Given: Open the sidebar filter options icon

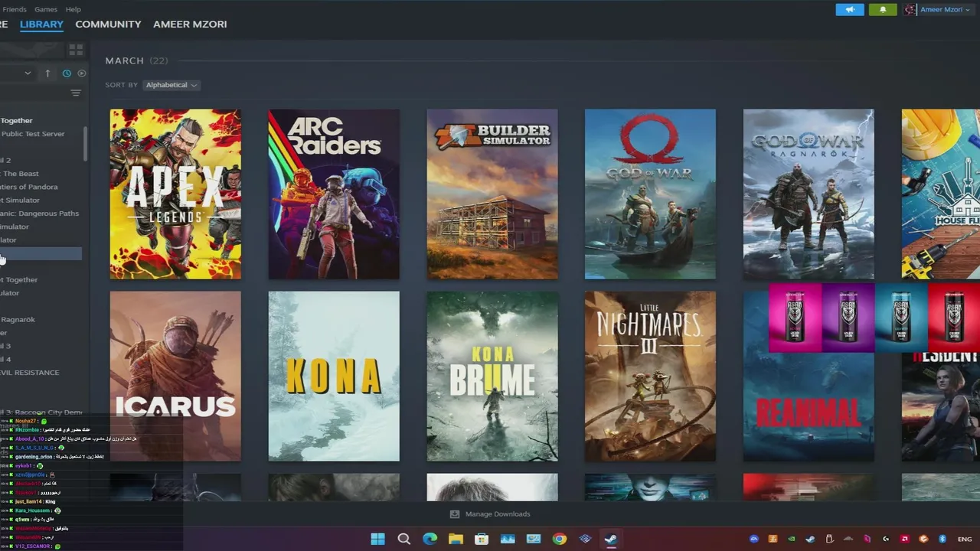Looking at the screenshot, I should click(76, 93).
